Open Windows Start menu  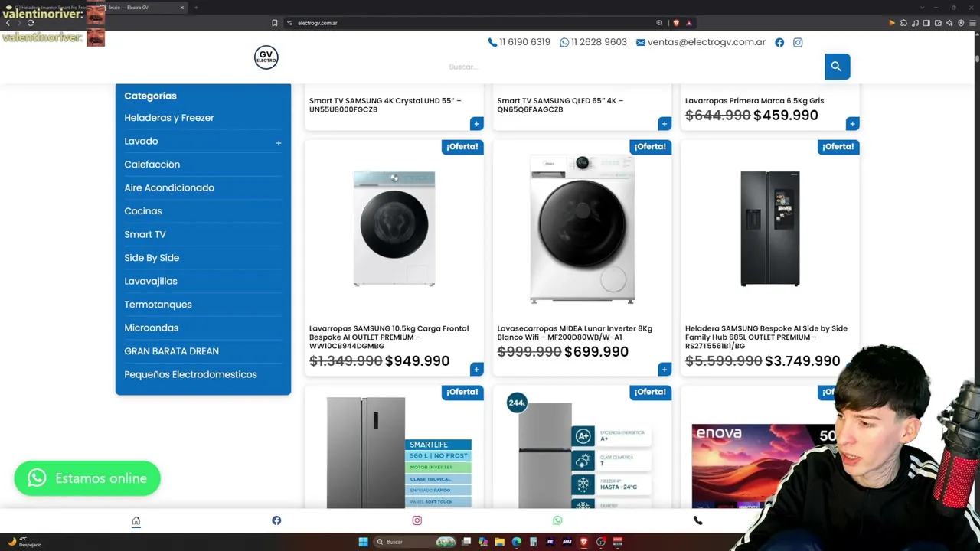363,542
